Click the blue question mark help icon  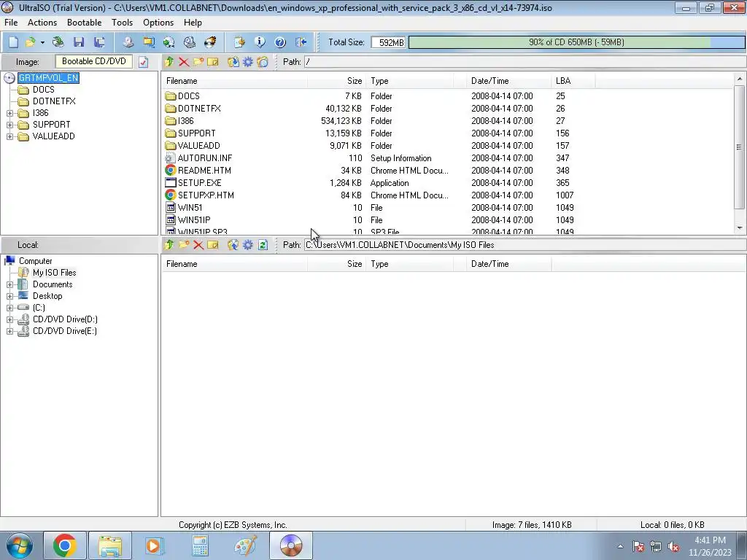point(280,42)
